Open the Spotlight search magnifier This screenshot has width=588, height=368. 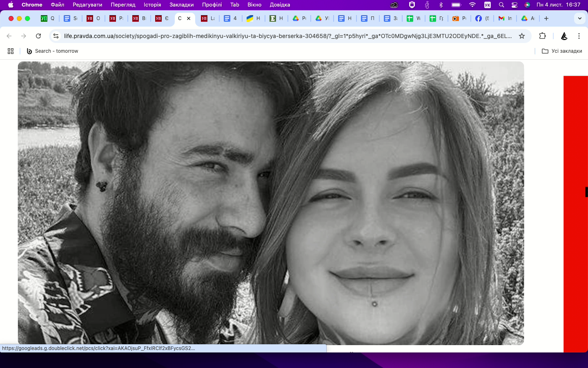(501, 5)
